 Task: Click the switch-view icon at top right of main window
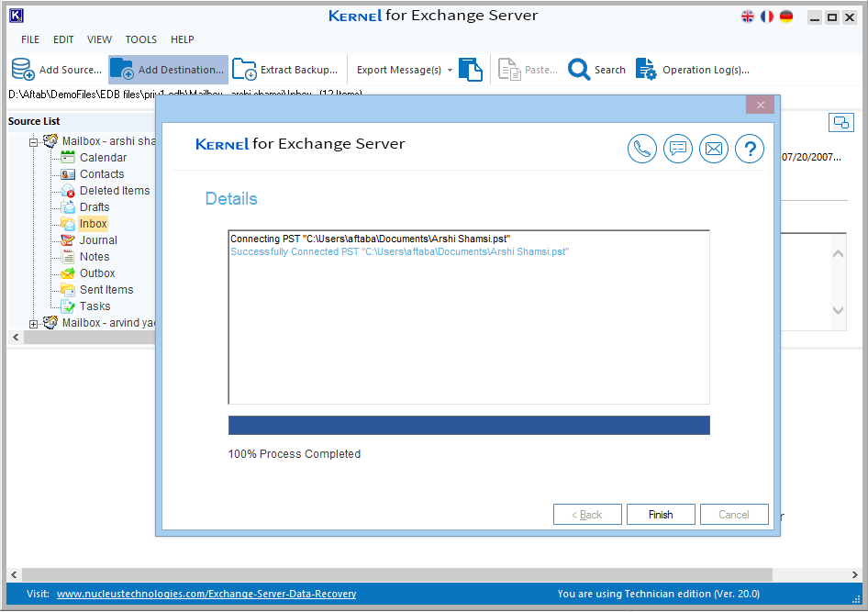(x=840, y=122)
